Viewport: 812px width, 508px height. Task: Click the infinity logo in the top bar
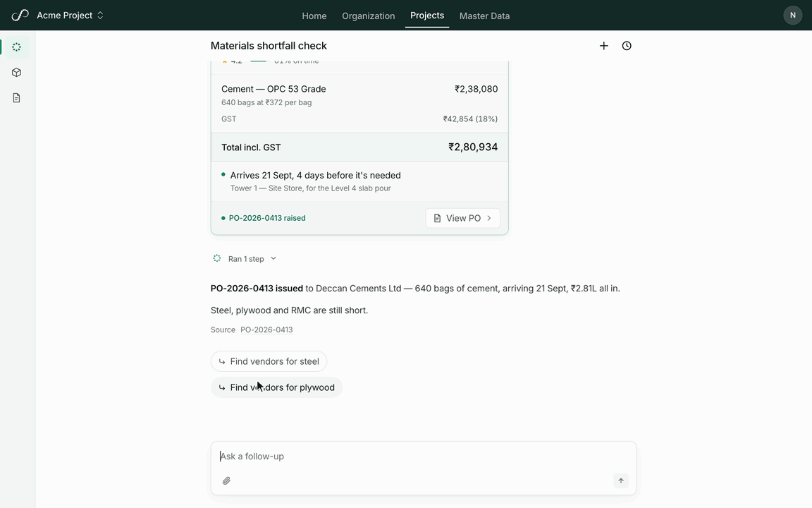20,16
